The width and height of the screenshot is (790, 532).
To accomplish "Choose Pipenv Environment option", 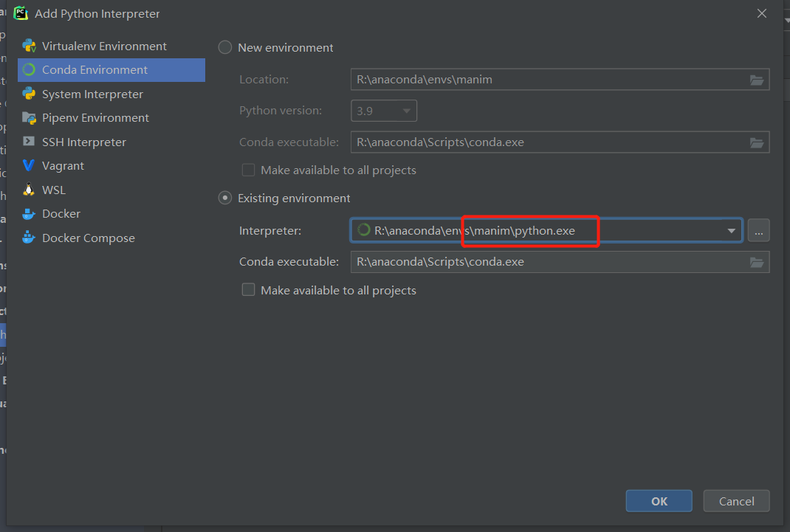I will (x=111, y=118).
